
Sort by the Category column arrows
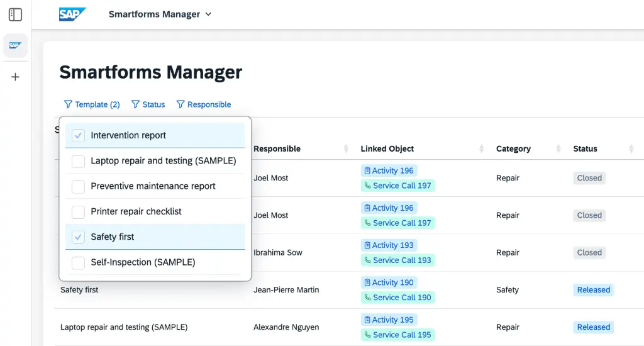pos(558,148)
